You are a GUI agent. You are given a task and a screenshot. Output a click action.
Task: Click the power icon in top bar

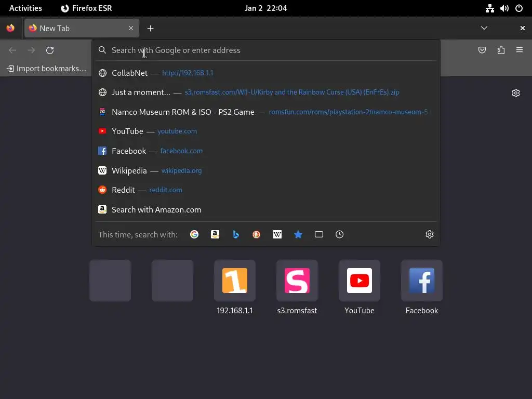(519, 8)
